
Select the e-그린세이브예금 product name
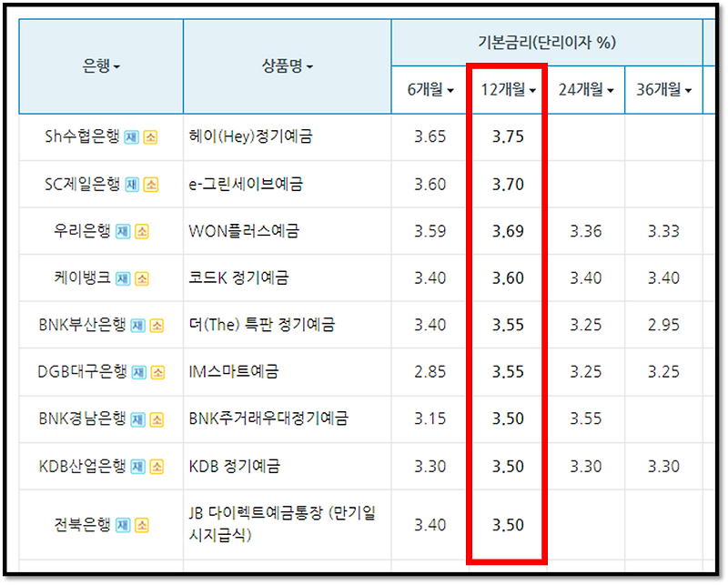pyautogui.click(x=246, y=184)
